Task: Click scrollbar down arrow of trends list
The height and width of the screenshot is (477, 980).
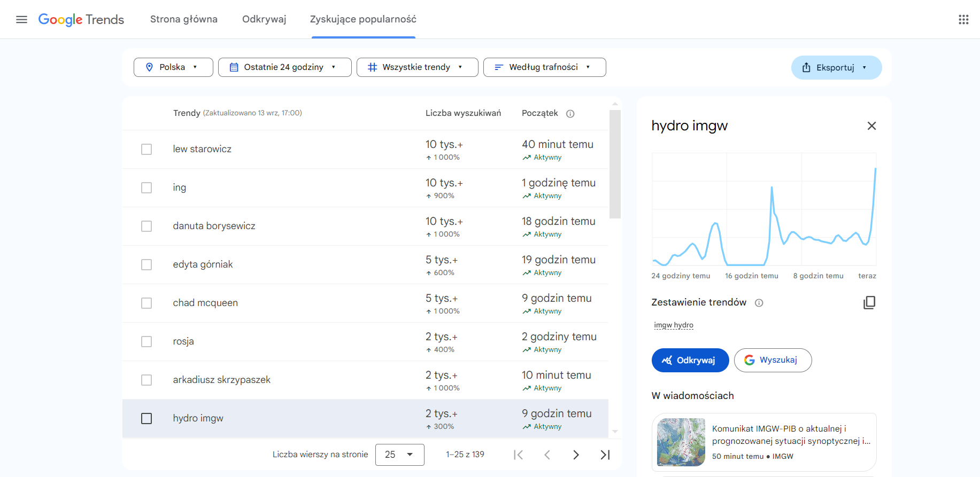Action: (x=615, y=432)
